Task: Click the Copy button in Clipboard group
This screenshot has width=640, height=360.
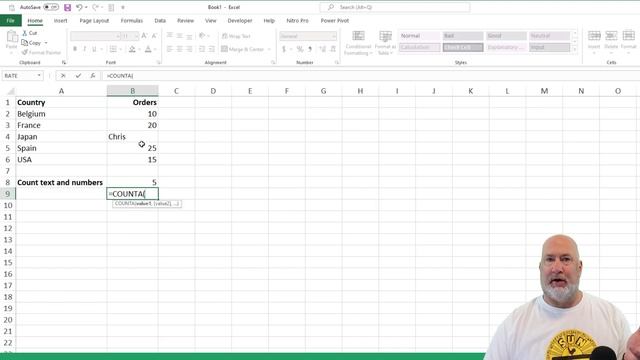Action: 31,42
